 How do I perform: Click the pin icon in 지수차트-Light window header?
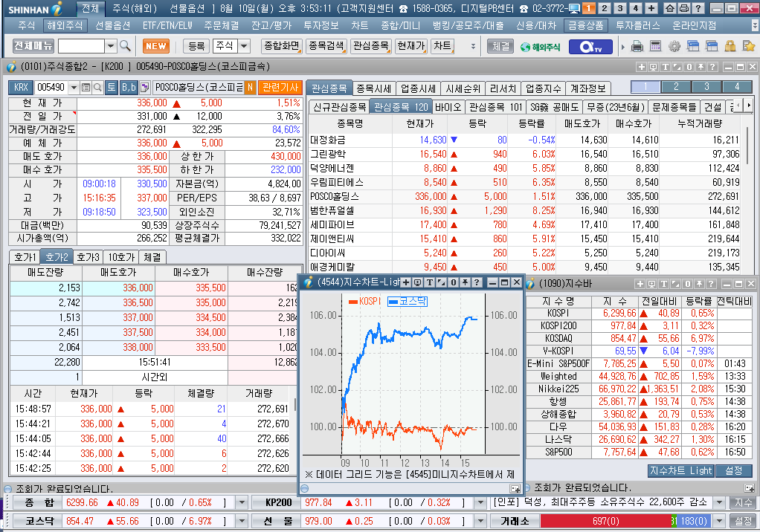click(x=465, y=282)
